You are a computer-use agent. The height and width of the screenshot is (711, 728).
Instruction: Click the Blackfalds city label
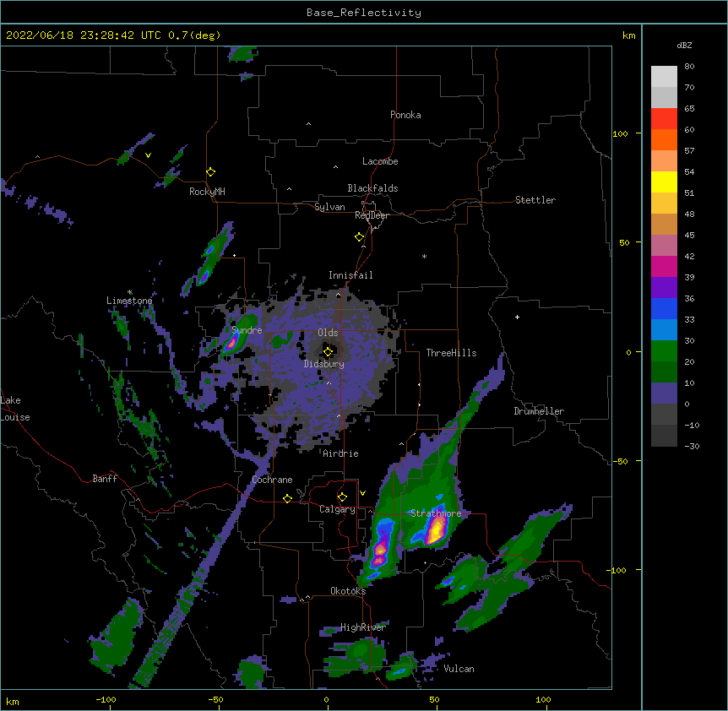pyautogui.click(x=372, y=188)
